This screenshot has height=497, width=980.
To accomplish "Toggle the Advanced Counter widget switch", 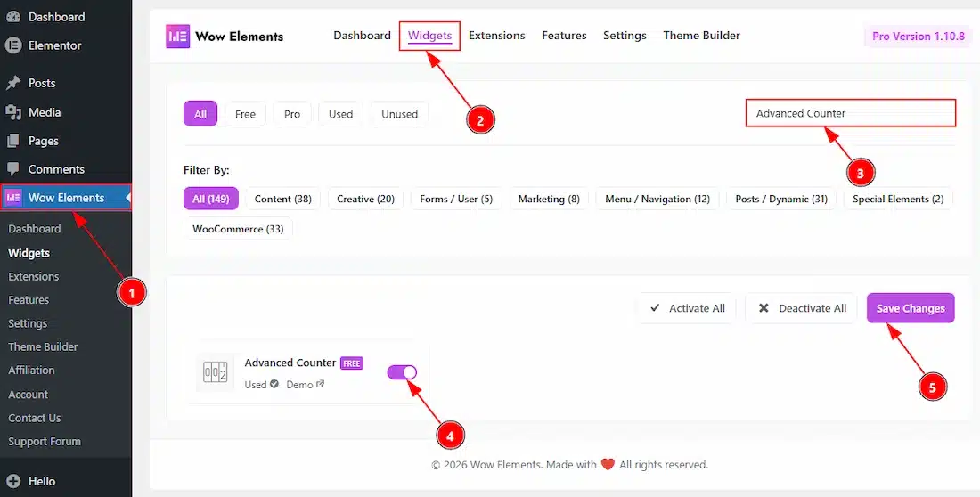I will 402,372.
